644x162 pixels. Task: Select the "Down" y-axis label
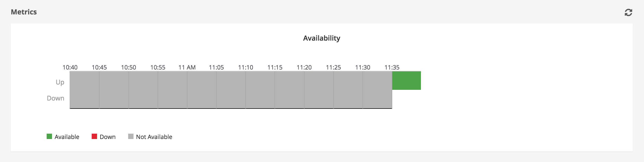[55, 98]
